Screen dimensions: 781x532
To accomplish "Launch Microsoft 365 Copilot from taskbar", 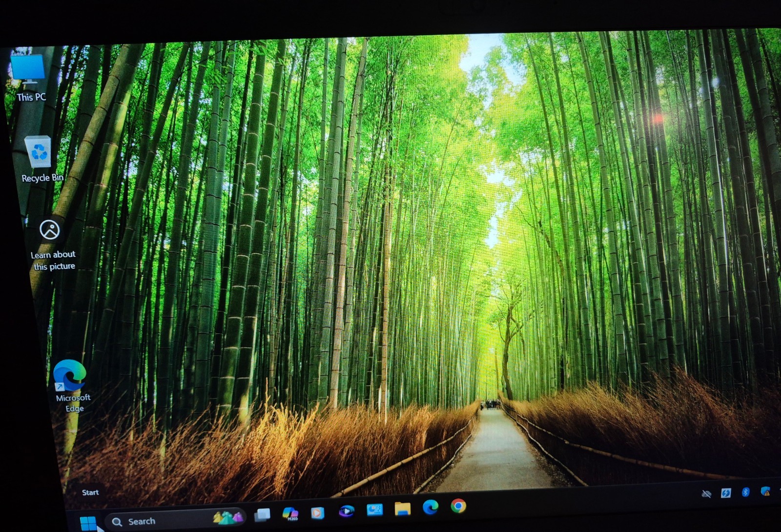I will [290, 513].
